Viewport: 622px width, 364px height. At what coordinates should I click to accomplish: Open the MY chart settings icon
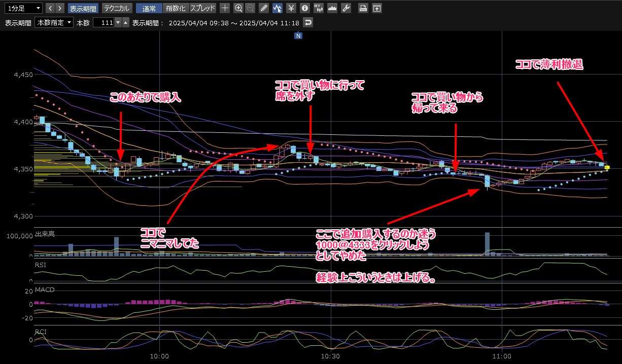(x=318, y=8)
